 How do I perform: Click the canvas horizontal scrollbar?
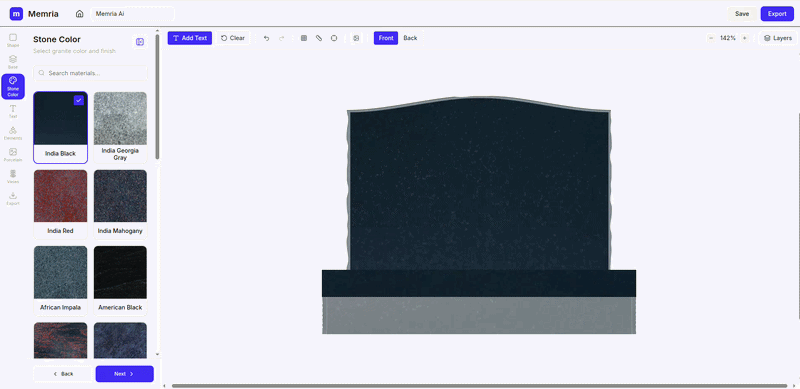(x=480, y=386)
